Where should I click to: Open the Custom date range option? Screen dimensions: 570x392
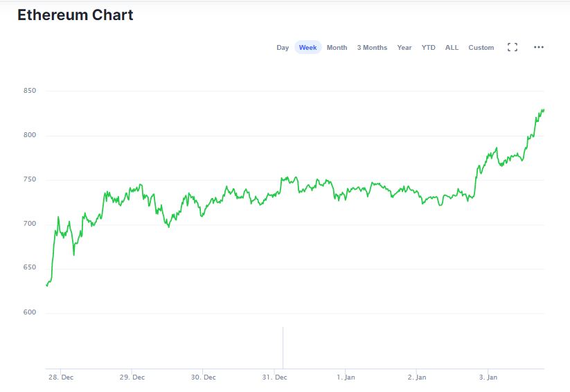pyautogui.click(x=481, y=48)
